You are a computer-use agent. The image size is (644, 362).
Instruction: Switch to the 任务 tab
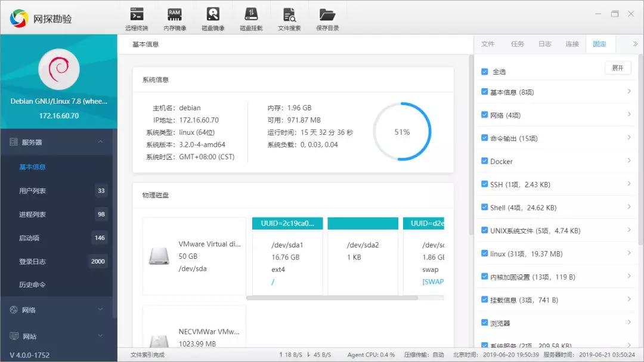(x=516, y=44)
